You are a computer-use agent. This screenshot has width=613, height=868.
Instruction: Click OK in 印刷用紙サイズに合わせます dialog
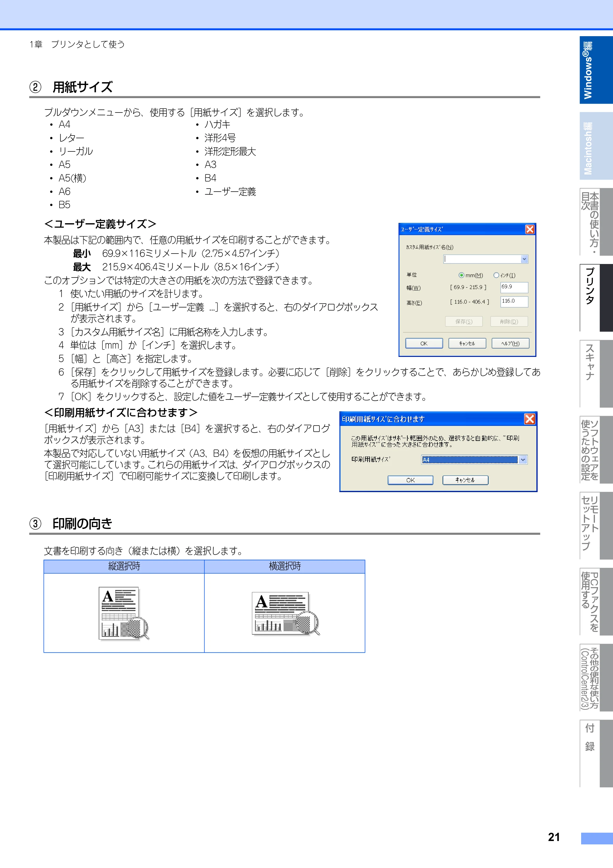410,480
